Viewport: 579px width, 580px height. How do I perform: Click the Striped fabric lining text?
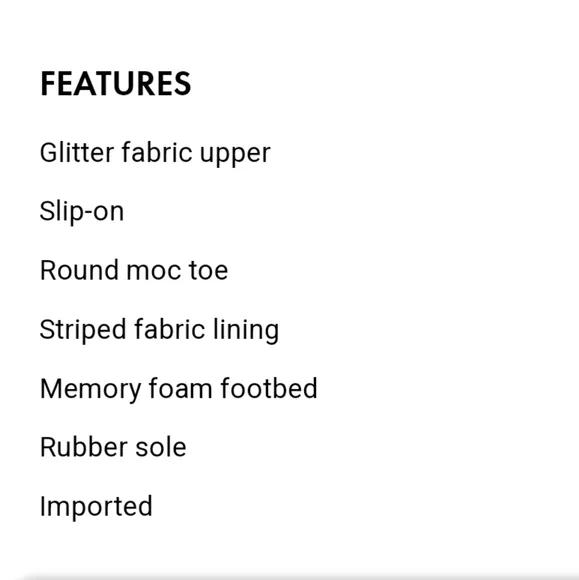[159, 330]
